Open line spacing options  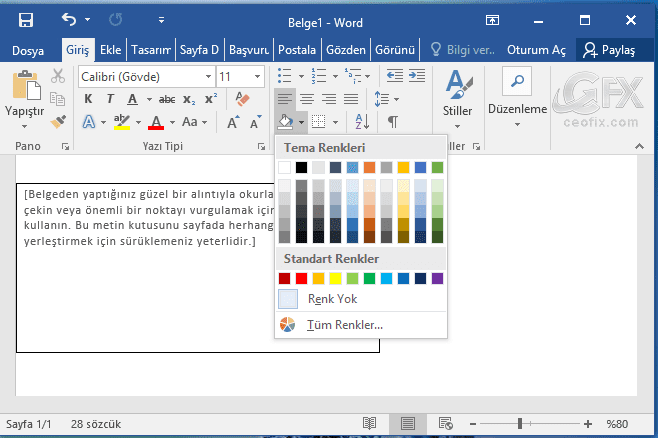point(386,99)
